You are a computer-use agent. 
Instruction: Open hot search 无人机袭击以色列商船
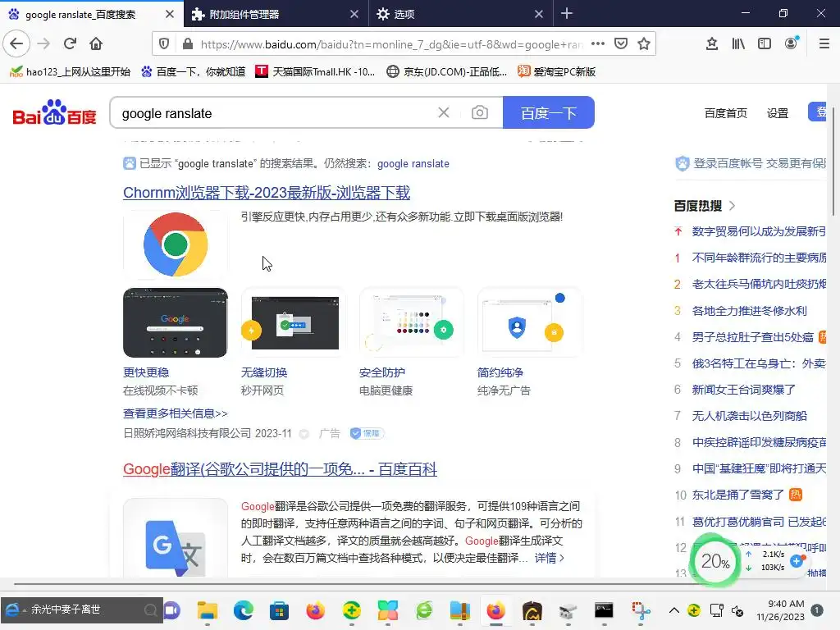pos(749,416)
